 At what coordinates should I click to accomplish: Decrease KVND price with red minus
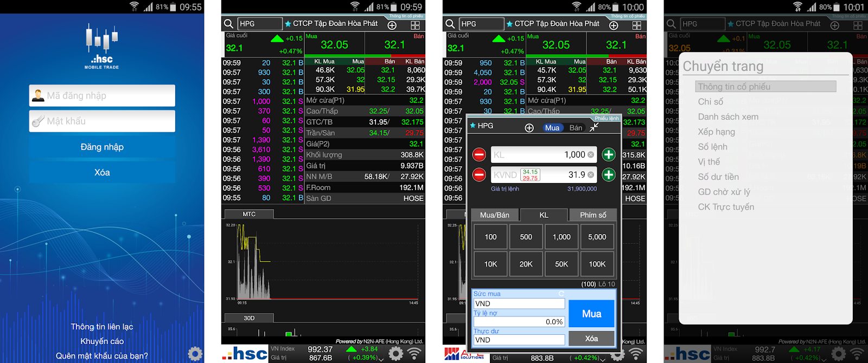point(479,175)
